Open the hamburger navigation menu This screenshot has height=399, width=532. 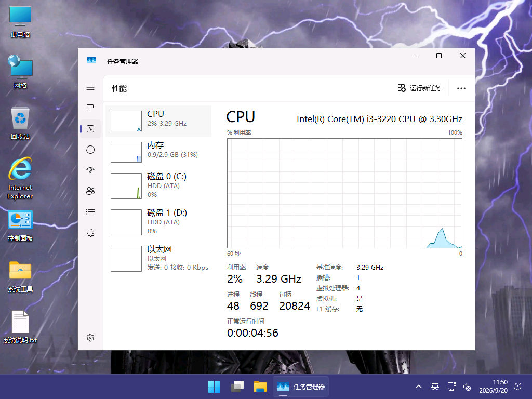coord(90,87)
